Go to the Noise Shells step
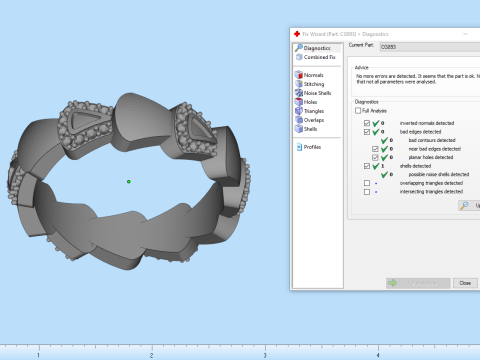Image resolution: width=480 pixels, height=360 pixels. click(313, 93)
